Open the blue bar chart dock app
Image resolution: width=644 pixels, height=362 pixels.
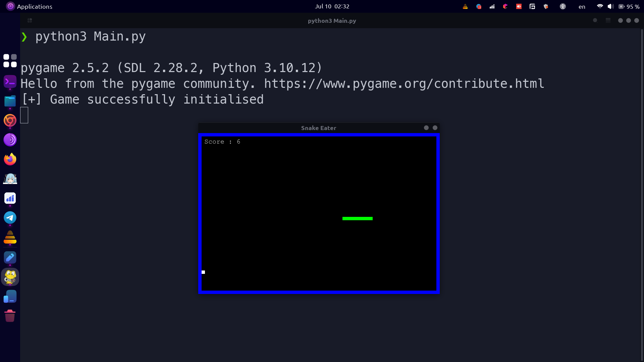(10, 198)
